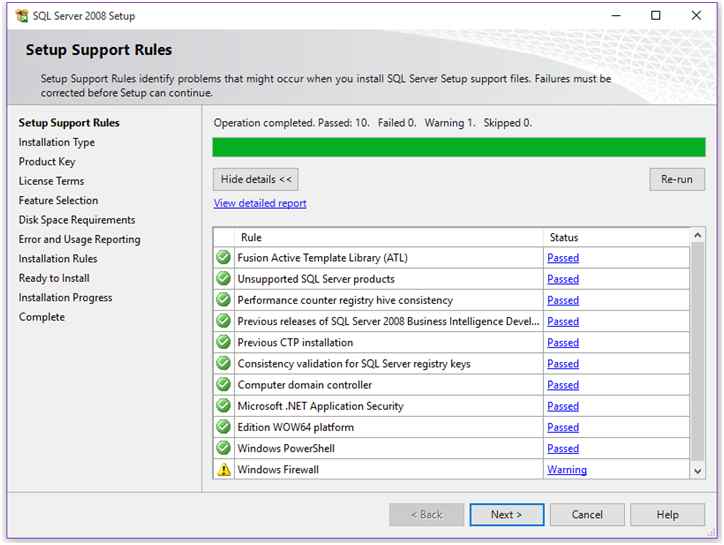The height and width of the screenshot is (545, 724).
Task: Minimize the SQL Server 2008 Setup window
Action: (x=616, y=15)
